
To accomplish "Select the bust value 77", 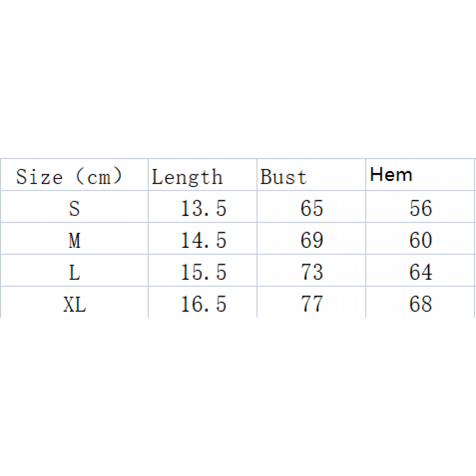I will tap(312, 304).
